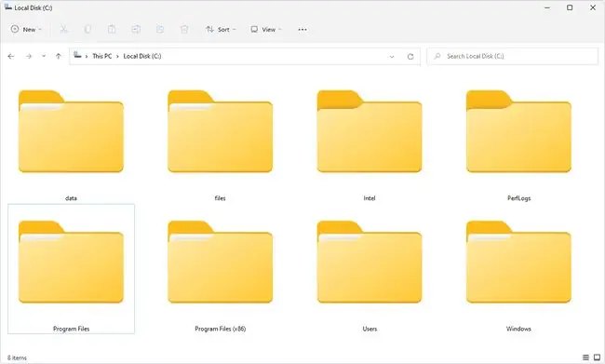This screenshot has height=364, width=605.
Task: Go back with the left arrow
Action: pyautogui.click(x=11, y=57)
